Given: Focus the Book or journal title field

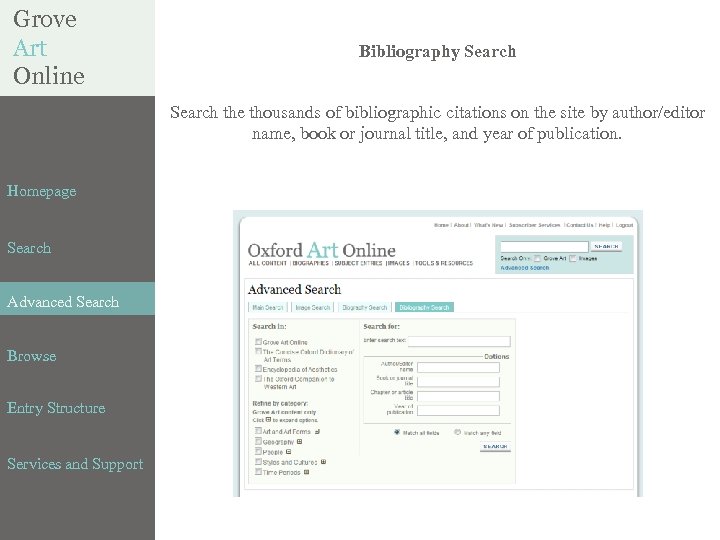Looking at the screenshot, I should [458, 382].
